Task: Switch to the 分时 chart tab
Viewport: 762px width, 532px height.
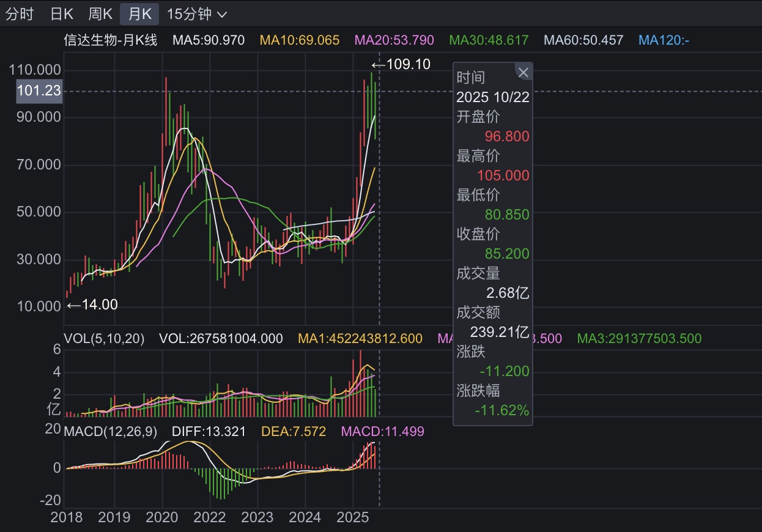Action: pyautogui.click(x=20, y=13)
